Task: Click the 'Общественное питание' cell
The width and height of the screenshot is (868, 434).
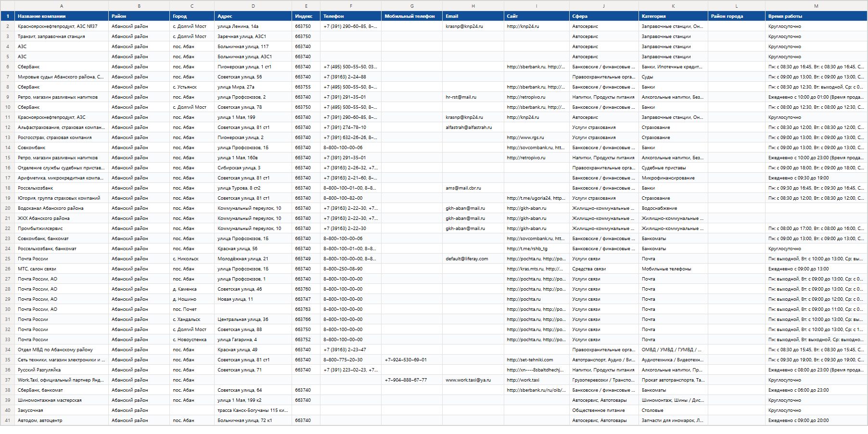Action: tap(604, 410)
